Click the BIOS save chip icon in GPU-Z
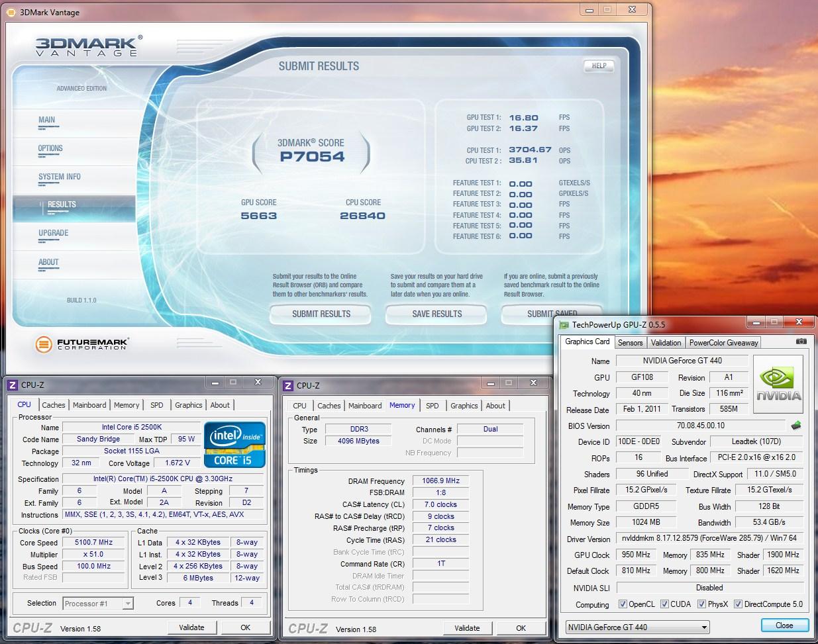This screenshot has height=644, width=818. coord(796,426)
